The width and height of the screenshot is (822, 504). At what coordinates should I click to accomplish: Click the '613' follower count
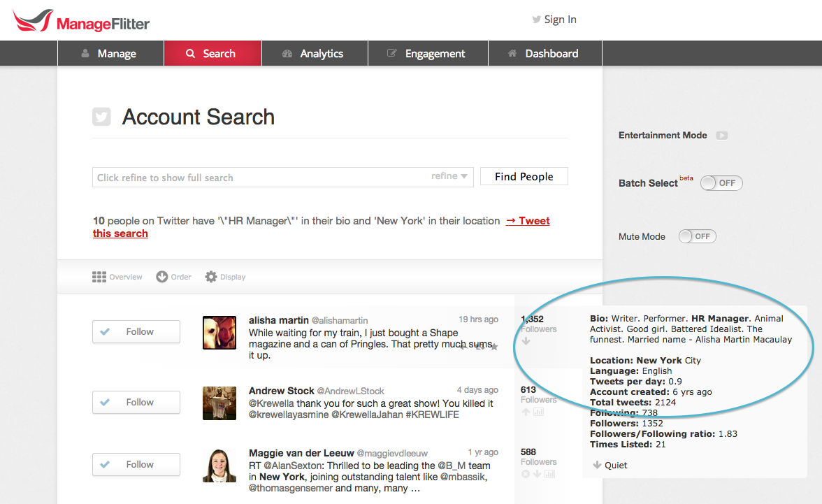(x=528, y=389)
